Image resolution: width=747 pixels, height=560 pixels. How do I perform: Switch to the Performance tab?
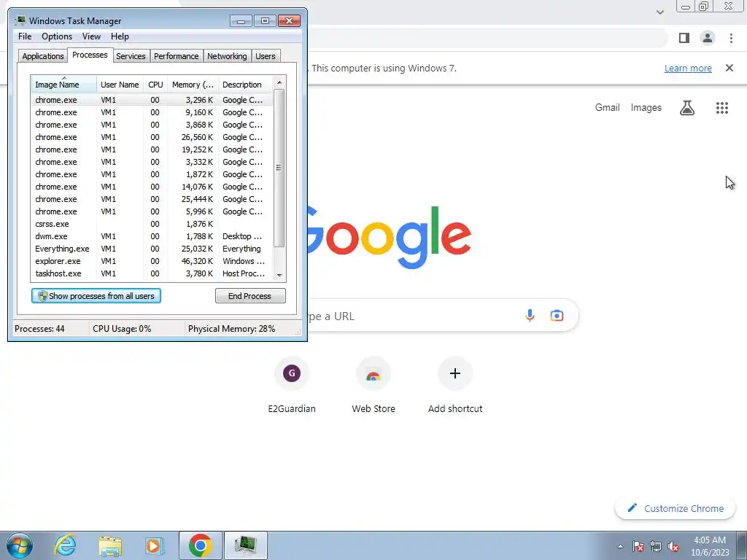point(176,56)
